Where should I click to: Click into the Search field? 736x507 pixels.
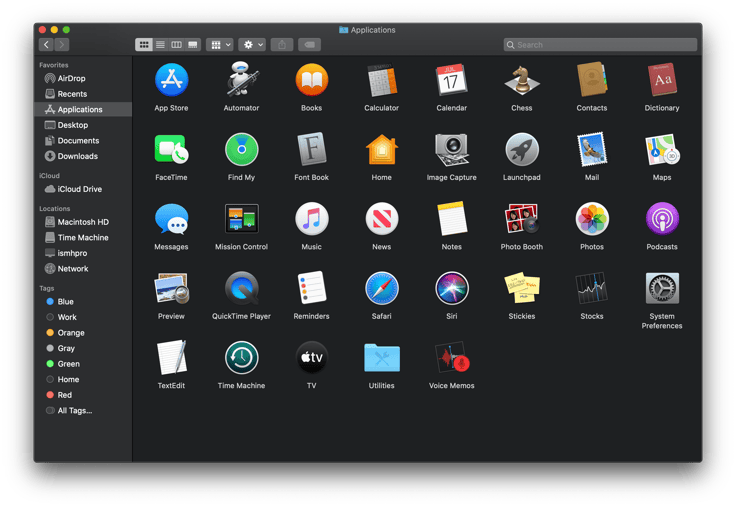tap(600, 45)
